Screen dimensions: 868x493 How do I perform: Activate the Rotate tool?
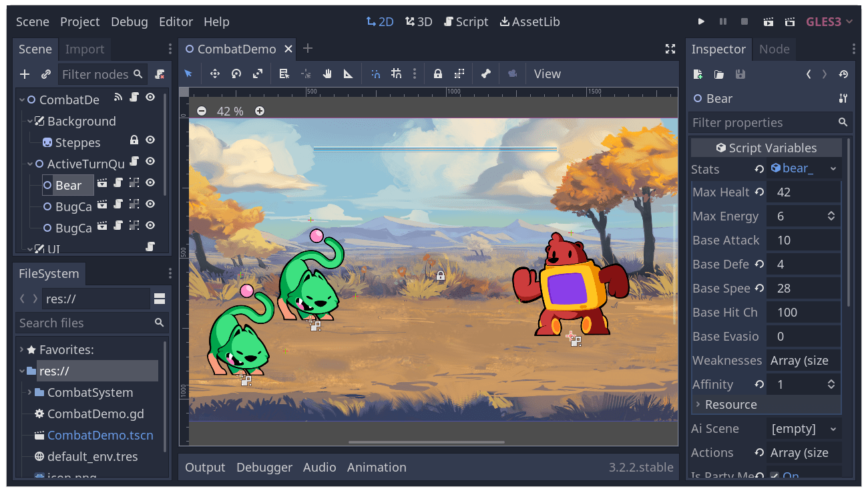[236, 73]
